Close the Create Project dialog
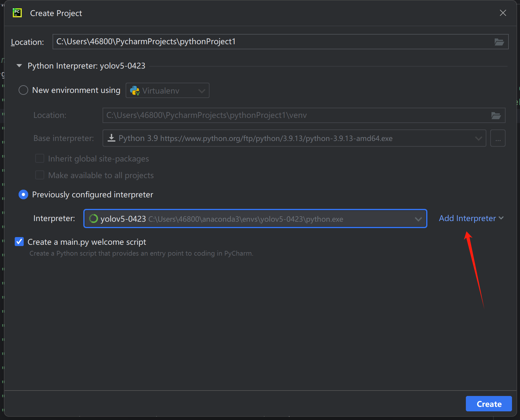 click(x=503, y=13)
